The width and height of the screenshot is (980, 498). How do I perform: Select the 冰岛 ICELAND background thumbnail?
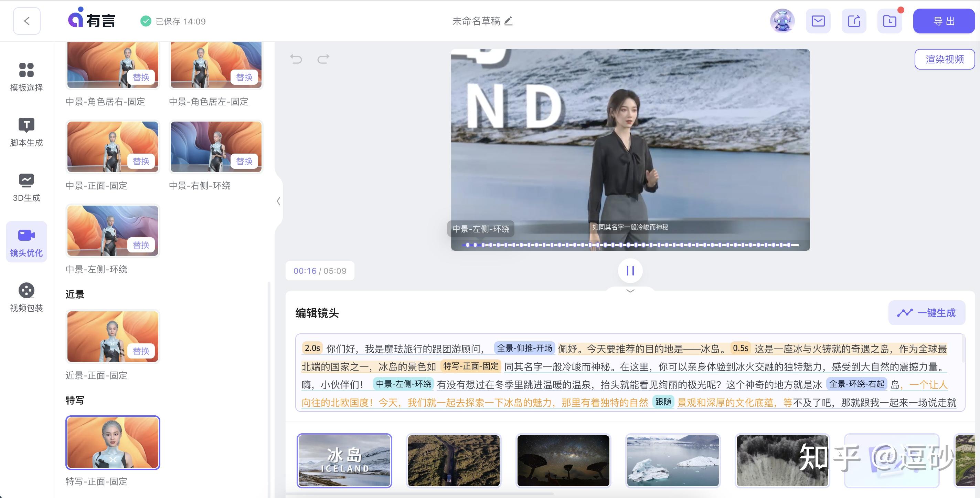click(344, 461)
